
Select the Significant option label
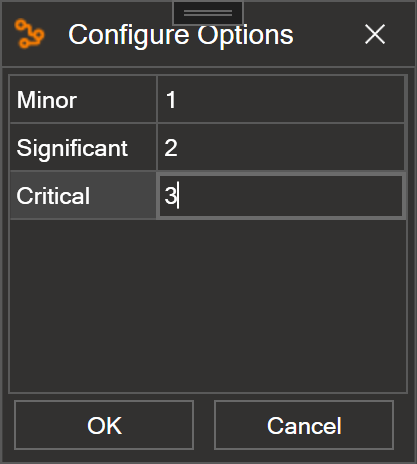click(x=83, y=147)
